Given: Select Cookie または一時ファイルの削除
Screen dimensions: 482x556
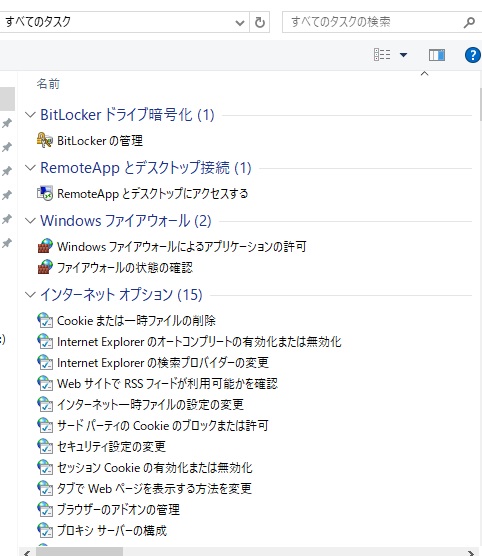Looking at the screenshot, I should (136, 321).
